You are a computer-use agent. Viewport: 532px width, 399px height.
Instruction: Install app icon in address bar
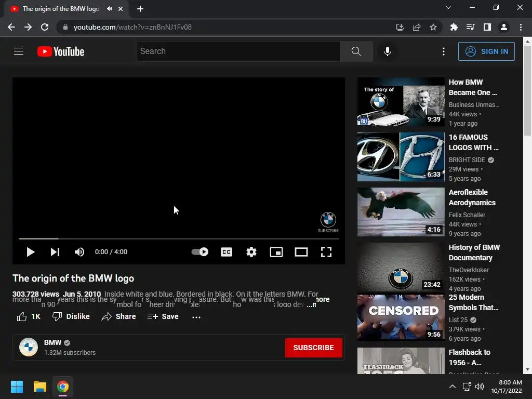tap(400, 27)
